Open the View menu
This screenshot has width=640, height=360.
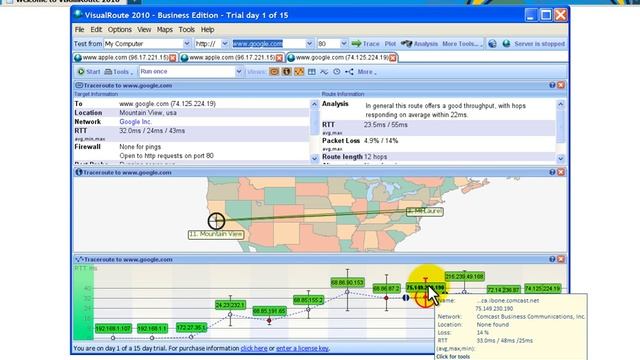click(x=144, y=30)
